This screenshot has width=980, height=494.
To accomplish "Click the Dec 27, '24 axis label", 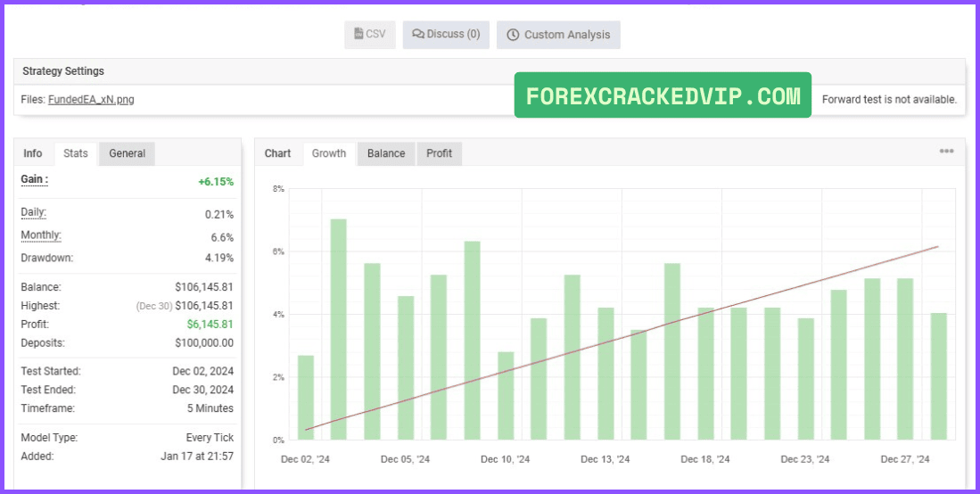I will [x=905, y=459].
